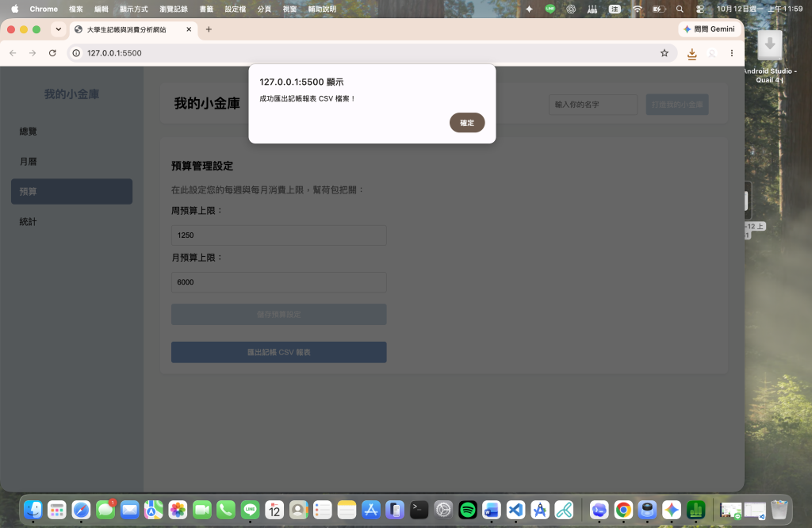This screenshot has width=812, height=528.
Task: Click the 打造我的小金庫 button
Action: pos(677,105)
